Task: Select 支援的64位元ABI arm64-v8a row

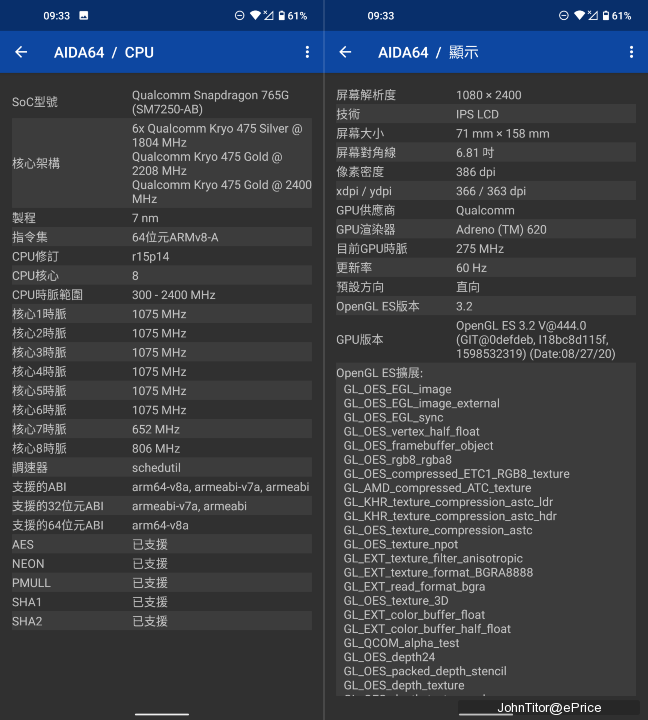Action: [162, 525]
